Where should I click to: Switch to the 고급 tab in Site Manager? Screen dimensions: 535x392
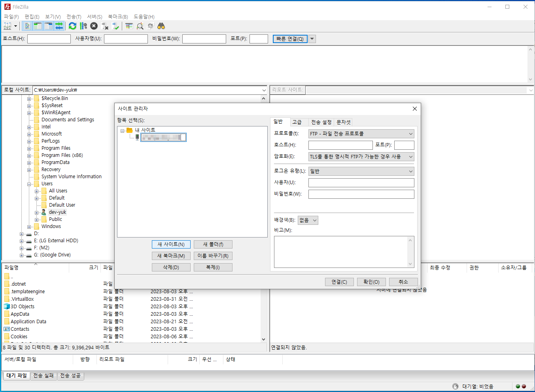coord(297,122)
